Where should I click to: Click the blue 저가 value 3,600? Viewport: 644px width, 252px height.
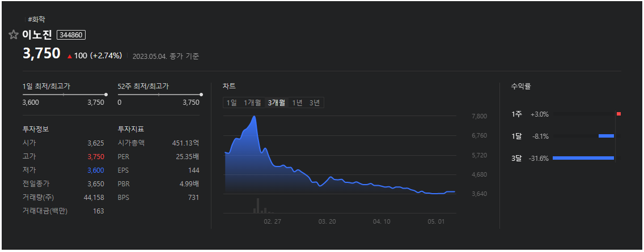click(x=96, y=170)
